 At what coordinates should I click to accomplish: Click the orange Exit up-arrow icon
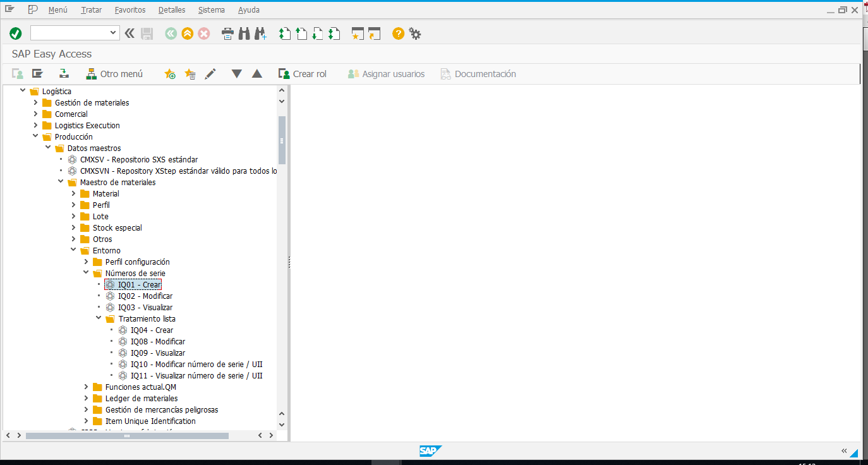click(187, 33)
